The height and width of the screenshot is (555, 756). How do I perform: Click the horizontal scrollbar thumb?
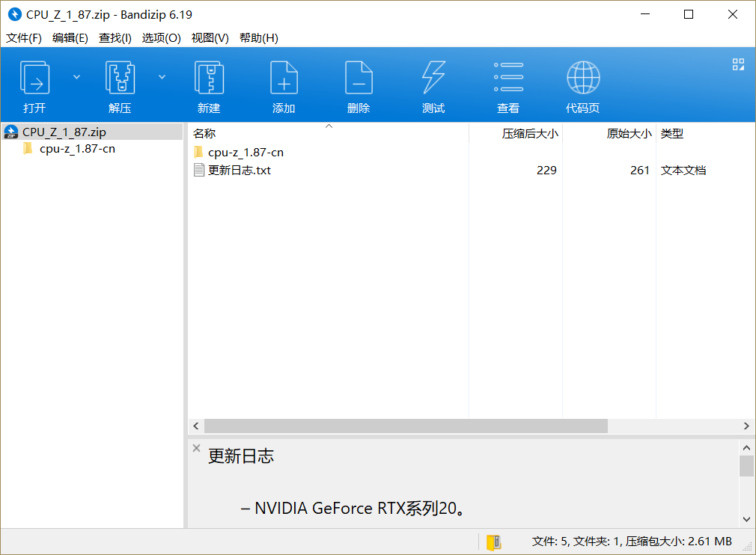click(406, 426)
